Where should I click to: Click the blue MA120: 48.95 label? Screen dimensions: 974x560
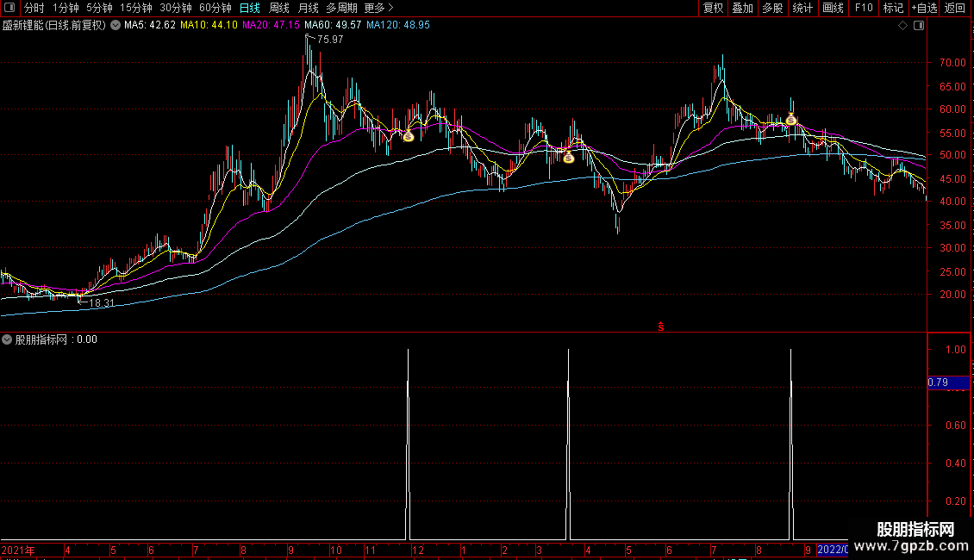tap(398, 25)
